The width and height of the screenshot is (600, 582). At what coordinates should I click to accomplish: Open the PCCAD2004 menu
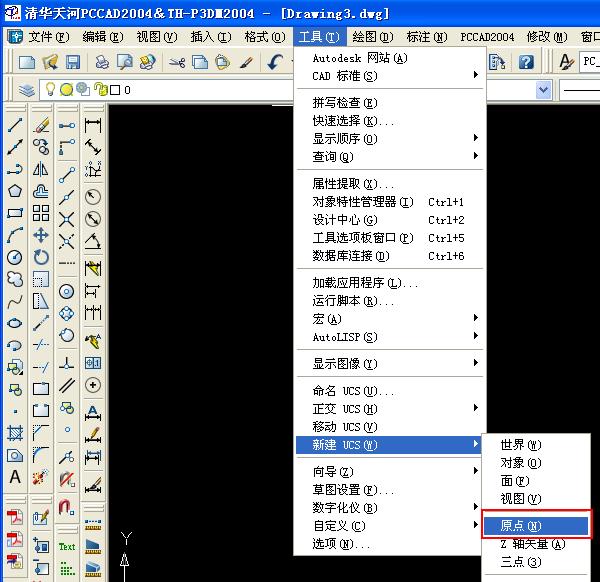(x=487, y=37)
